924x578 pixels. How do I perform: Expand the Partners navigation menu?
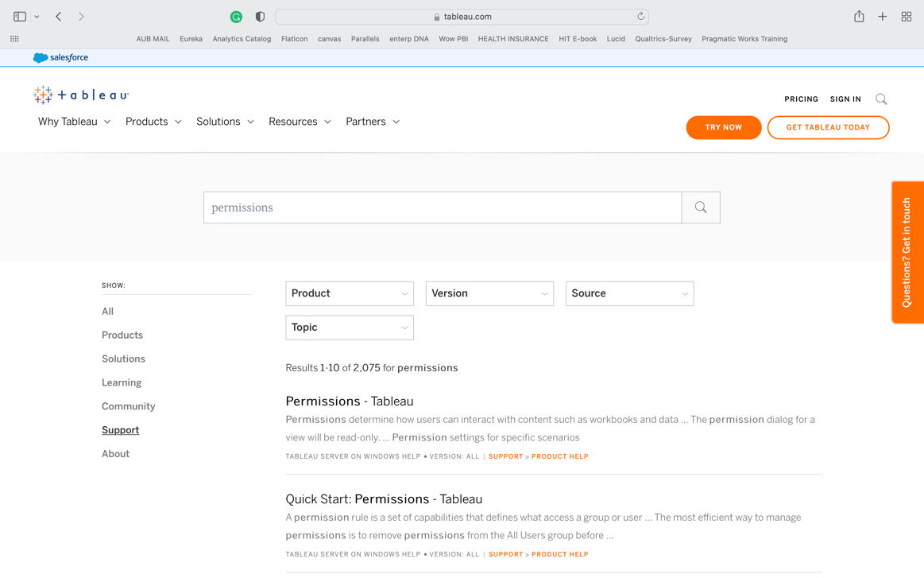click(373, 122)
